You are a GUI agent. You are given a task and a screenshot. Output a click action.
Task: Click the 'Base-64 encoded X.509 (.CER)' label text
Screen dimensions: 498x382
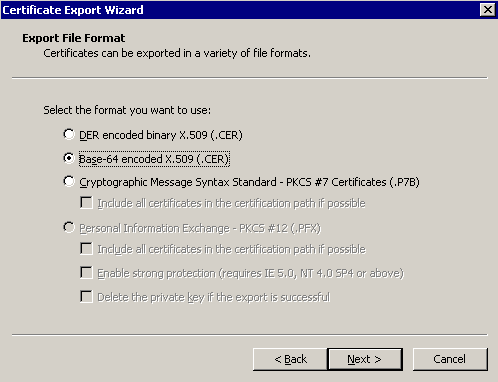pos(154,159)
